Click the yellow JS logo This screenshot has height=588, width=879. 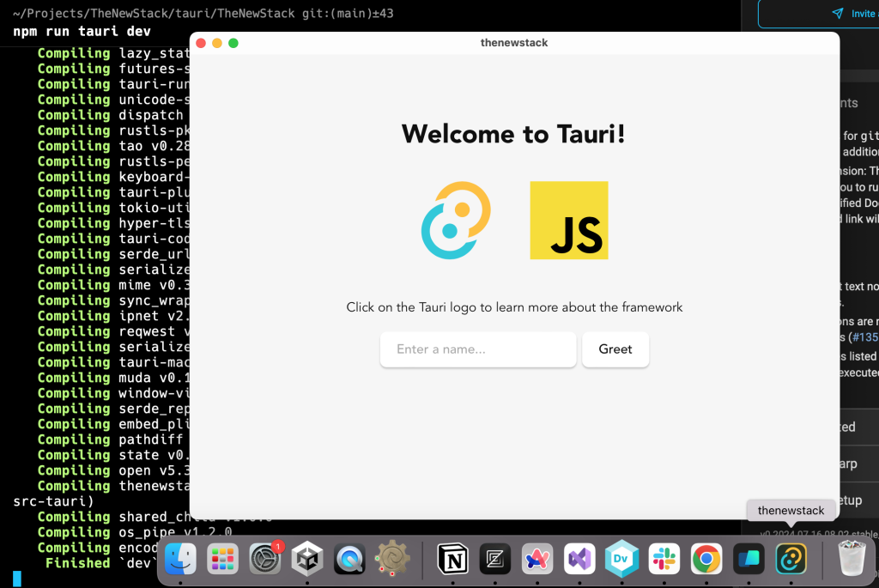569,221
